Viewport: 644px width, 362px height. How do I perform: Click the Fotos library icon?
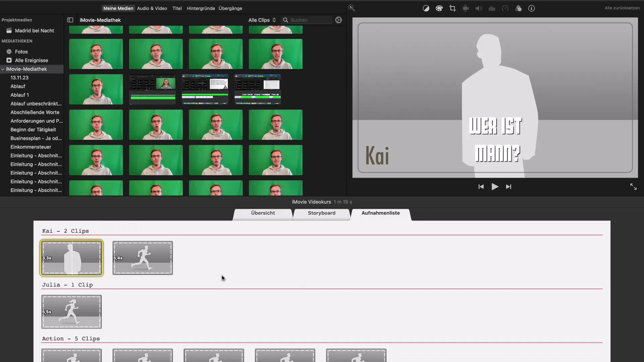9,52
